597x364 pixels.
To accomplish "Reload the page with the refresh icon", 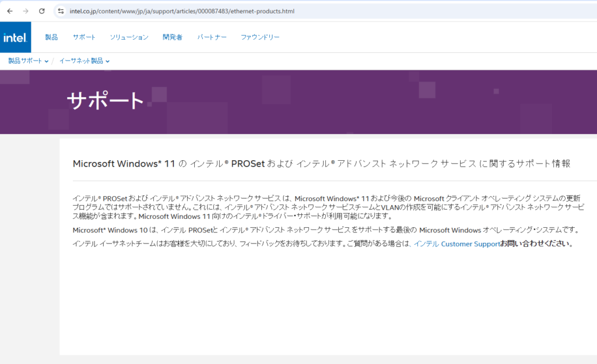I will [42, 11].
